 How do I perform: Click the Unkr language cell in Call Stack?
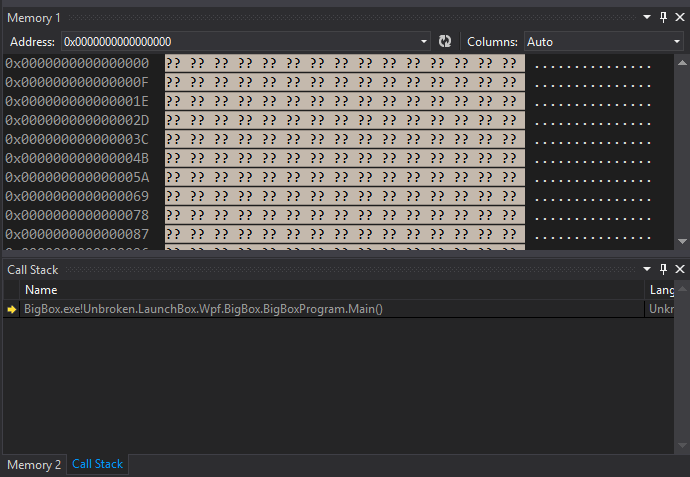point(661,309)
